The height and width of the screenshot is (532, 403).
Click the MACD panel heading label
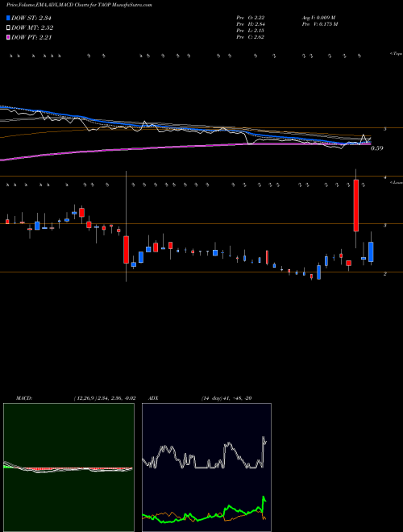(23, 398)
